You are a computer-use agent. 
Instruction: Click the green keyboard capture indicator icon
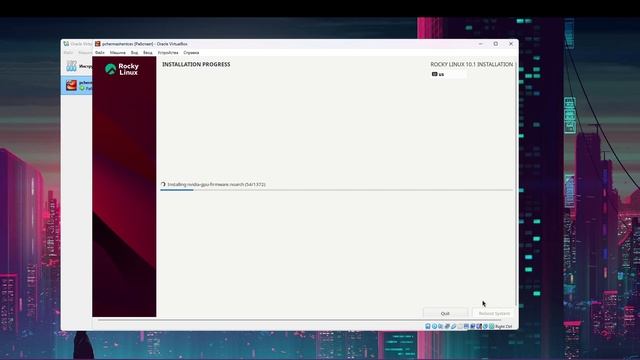pos(491,326)
